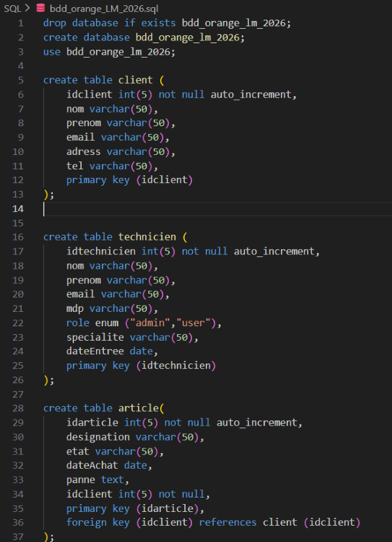This screenshot has width=392, height=542.
Task: Click the 'designation' column name
Action: coord(98,437)
